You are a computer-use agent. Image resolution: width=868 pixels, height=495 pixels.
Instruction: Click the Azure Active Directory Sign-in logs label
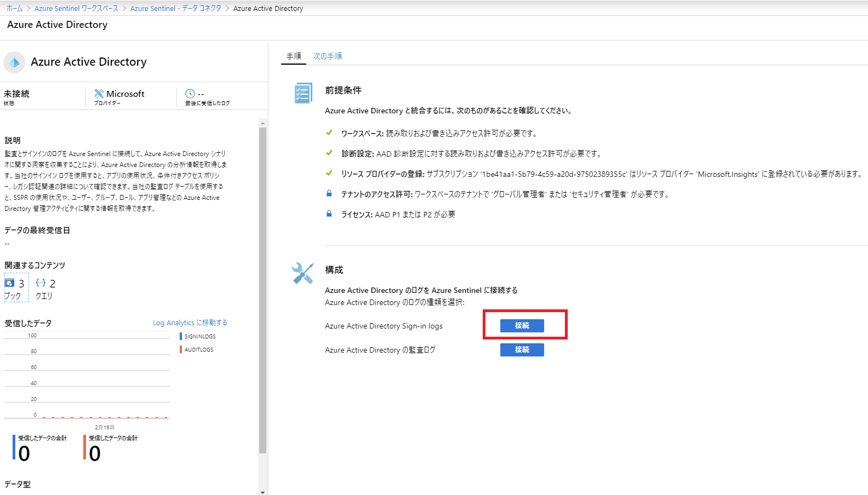point(384,326)
